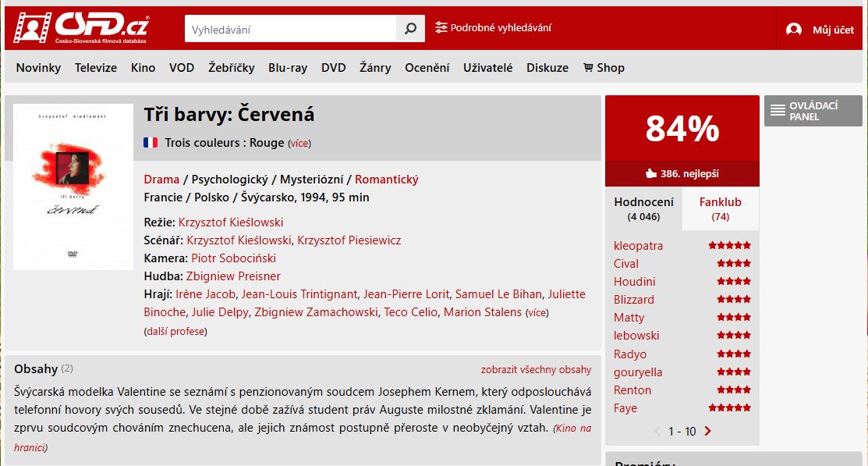Open the Ocenění awards menu
This screenshot has width=868, height=466.
pos(427,68)
